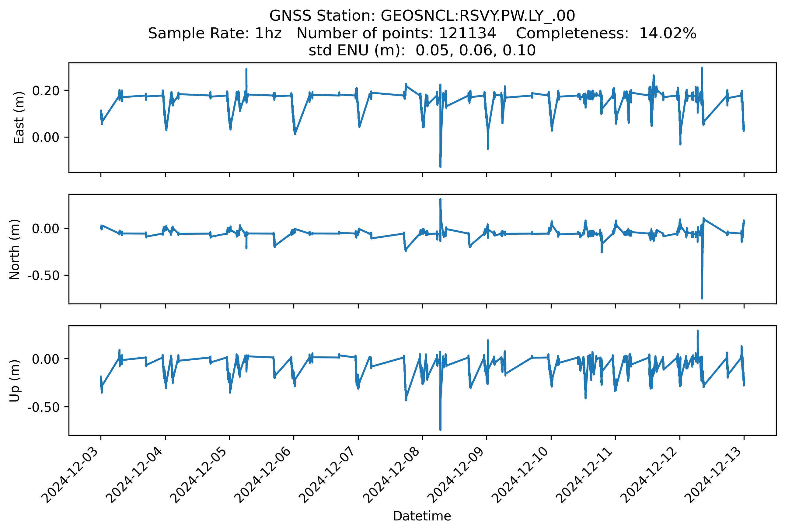The image size is (785, 532).
Task: Click the GNSS Station title text
Action: [x=422, y=16]
